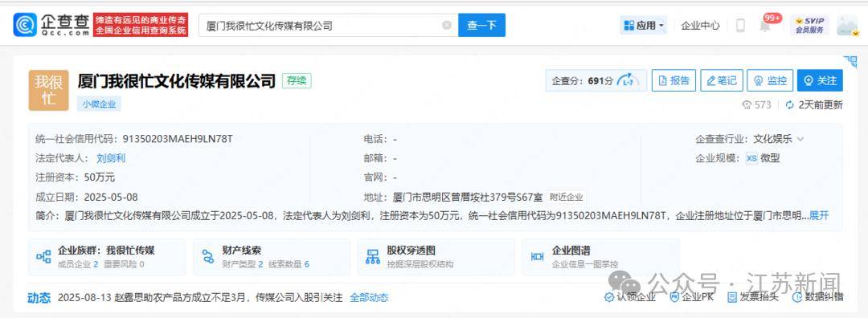868x318 pixels.
Task: Click the XS 微型 company size tag
Action: [762, 158]
